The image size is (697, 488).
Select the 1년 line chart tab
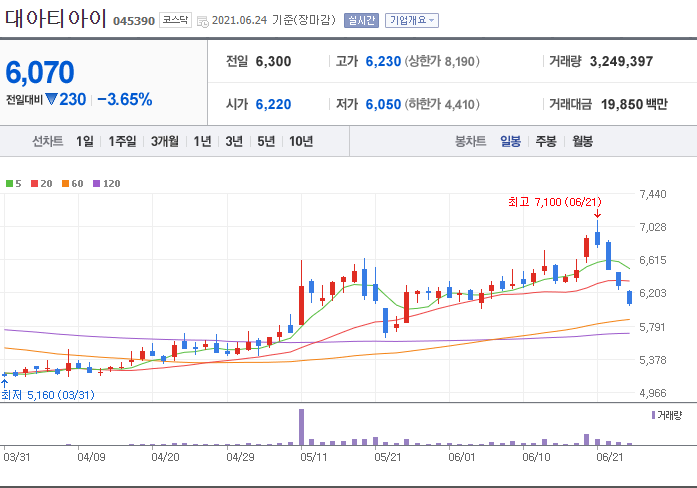(202, 141)
